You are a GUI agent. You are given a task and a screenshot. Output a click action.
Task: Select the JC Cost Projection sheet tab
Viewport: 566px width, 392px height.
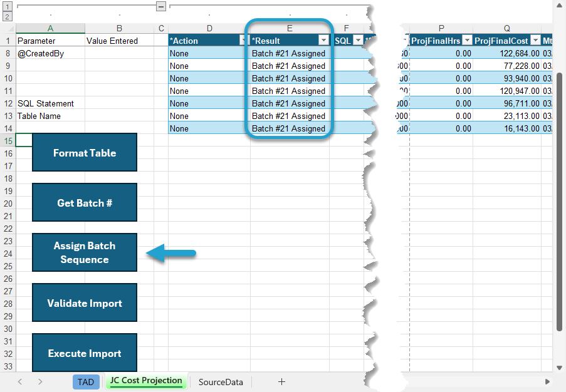(x=146, y=381)
